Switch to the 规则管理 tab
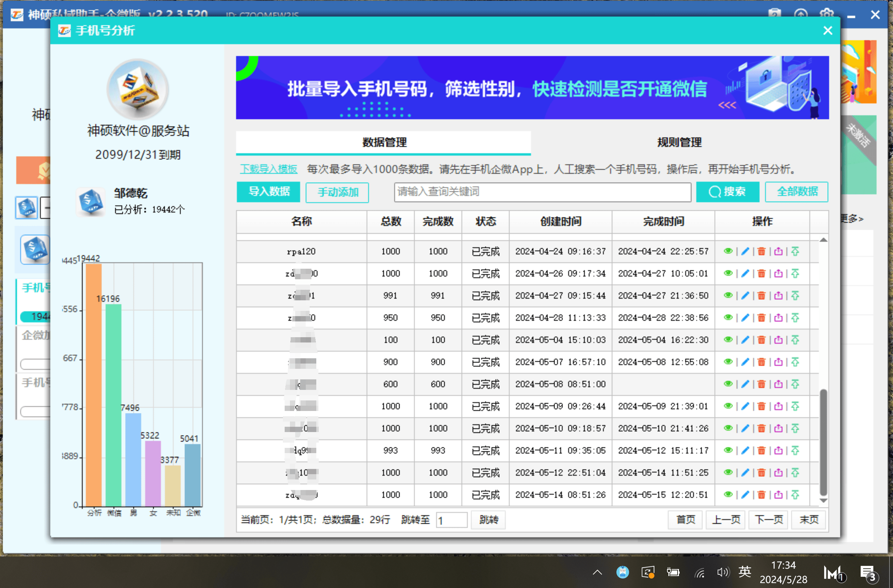 click(x=678, y=143)
